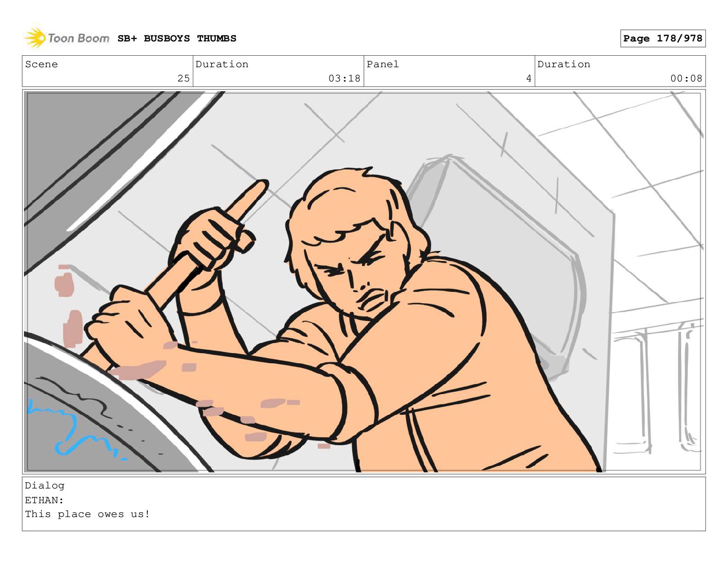Viewport: 728px width, 564px height.
Task: Click the 'Dialog' label
Action: pyautogui.click(x=45, y=486)
